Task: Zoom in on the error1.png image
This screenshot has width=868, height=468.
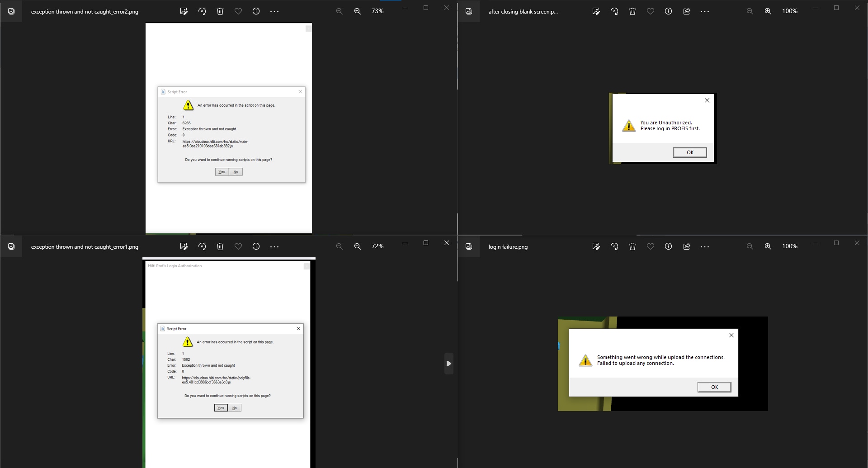Action: coord(357,246)
